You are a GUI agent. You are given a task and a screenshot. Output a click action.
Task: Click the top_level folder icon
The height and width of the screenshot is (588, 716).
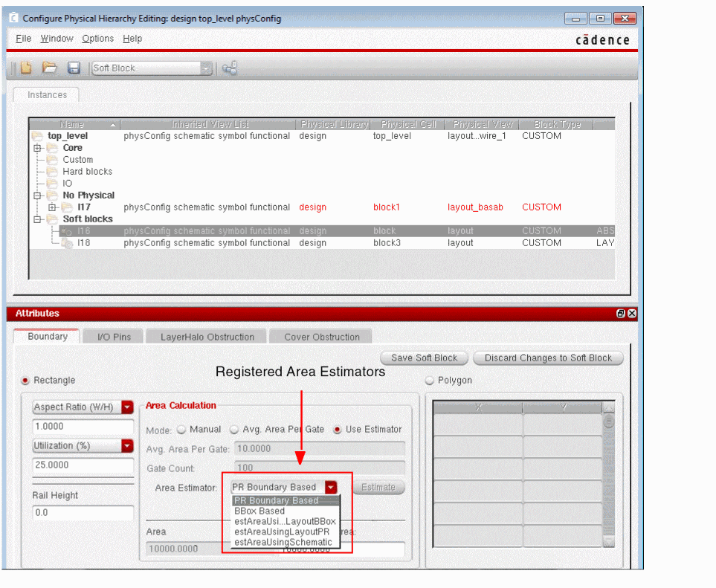click(x=37, y=136)
